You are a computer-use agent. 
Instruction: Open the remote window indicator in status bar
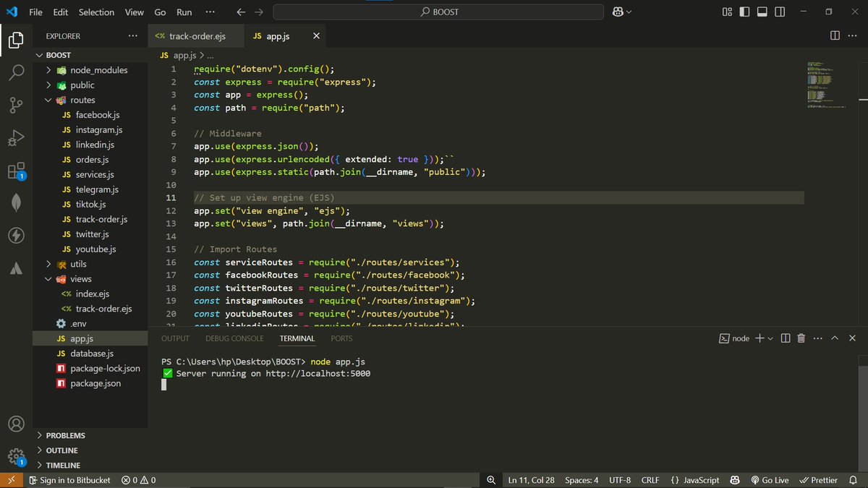pos(12,480)
